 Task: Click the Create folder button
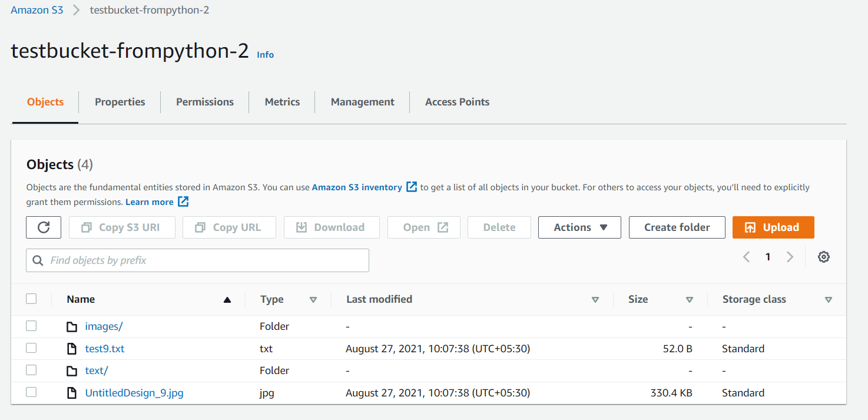tap(677, 227)
